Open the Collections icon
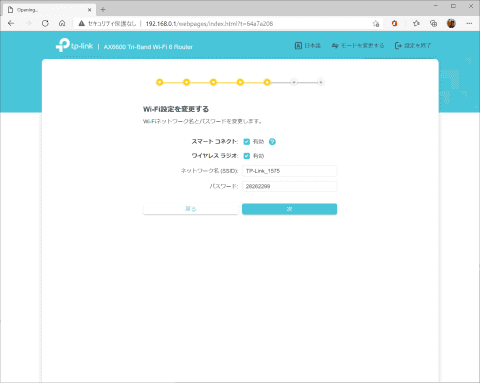The image size is (480, 383). (x=433, y=23)
